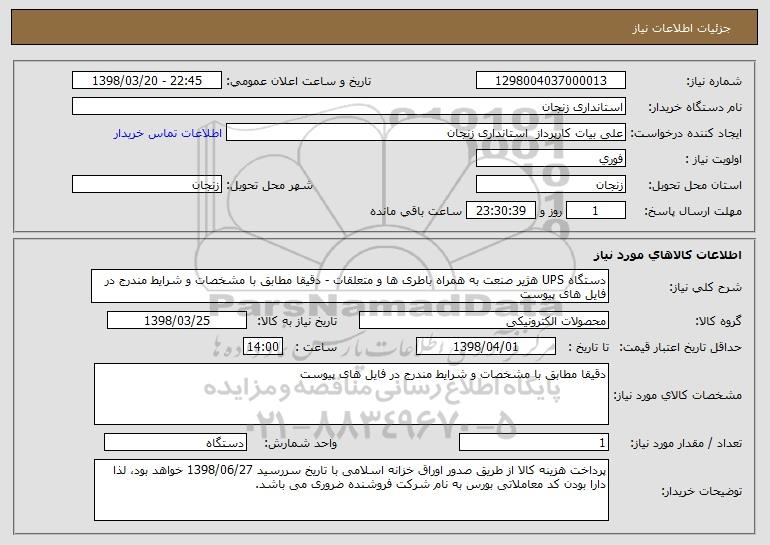The width and height of the screenshot is (770, 545).
Task: Select the request creator field علی بیات
Action: click(x=426, y=133)
